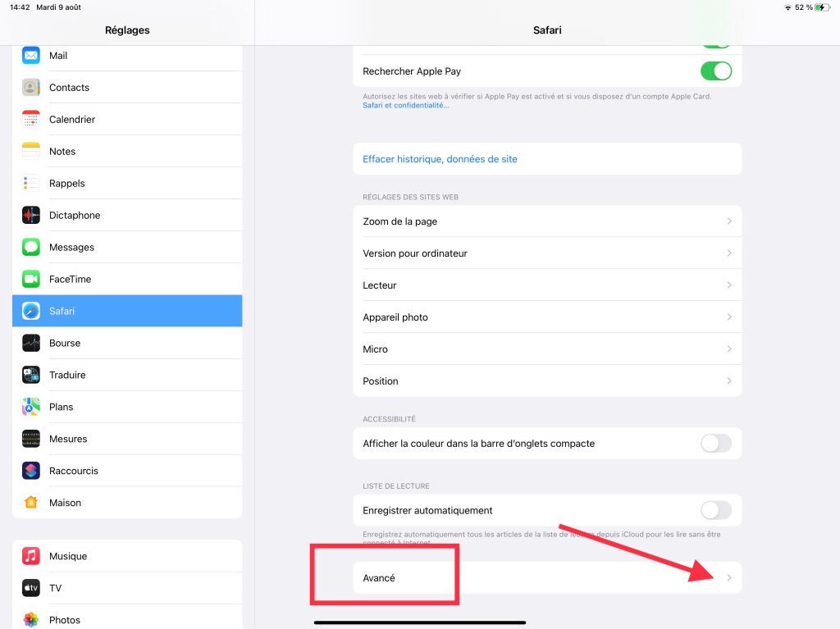Image resolution: width=840 pixels, height=629 pixels.
Task: Select the Plans maps icon
Action: pyautogui.click(x=31, y=407)
